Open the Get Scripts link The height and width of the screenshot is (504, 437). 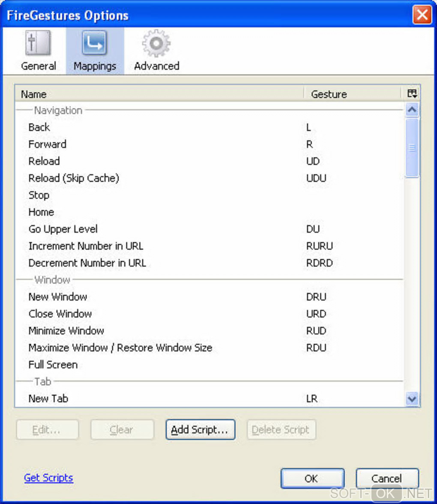pyautogui.click(x=48, y=477)
